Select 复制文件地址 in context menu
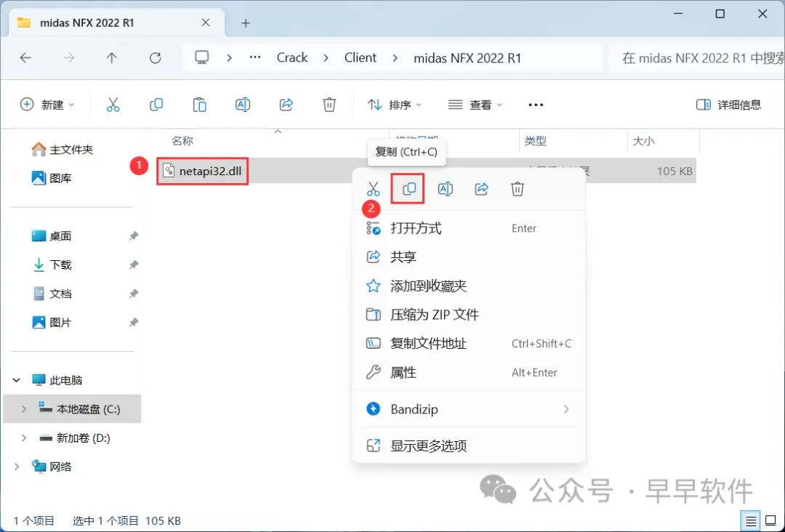The image size is (785, 532). (x=469, y=344)
